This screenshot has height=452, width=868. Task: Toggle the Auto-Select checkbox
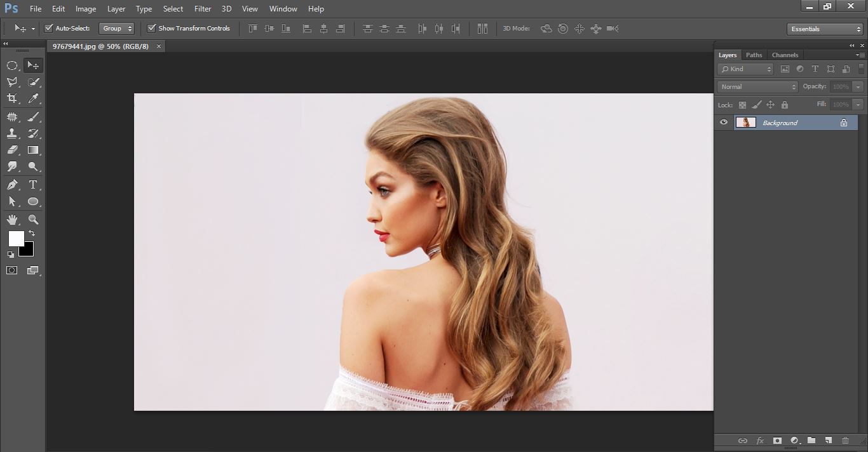[49, 28]
